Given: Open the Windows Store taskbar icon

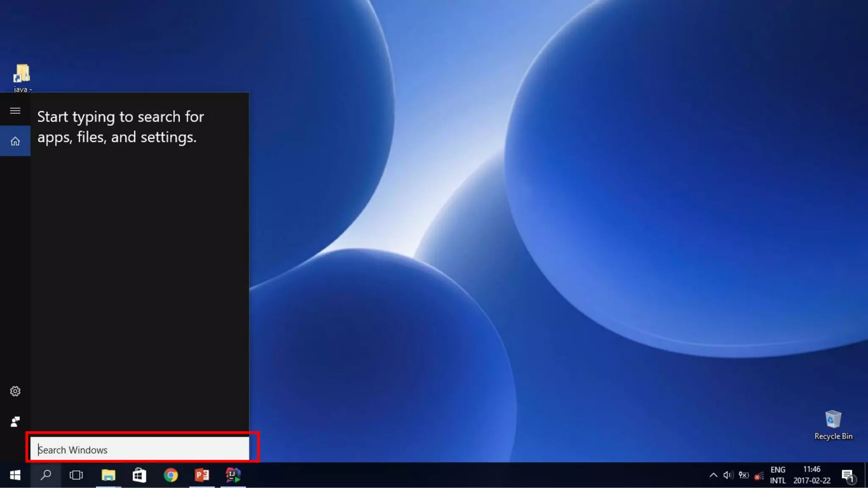Looking at the screenshot, I should click(139, 475).
